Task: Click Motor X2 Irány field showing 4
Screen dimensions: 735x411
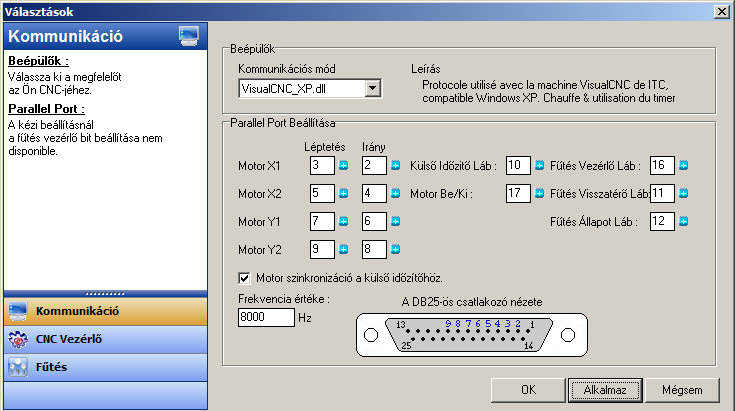Action: 374,194
